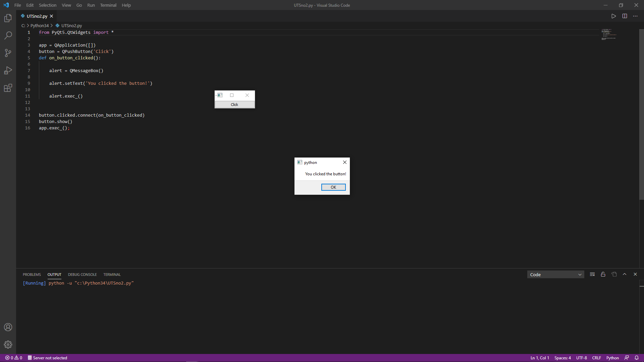The height and width of the screenshot is (362, 644).
Task: Click OK in the python dialog
Action: (x=333, y=187)
